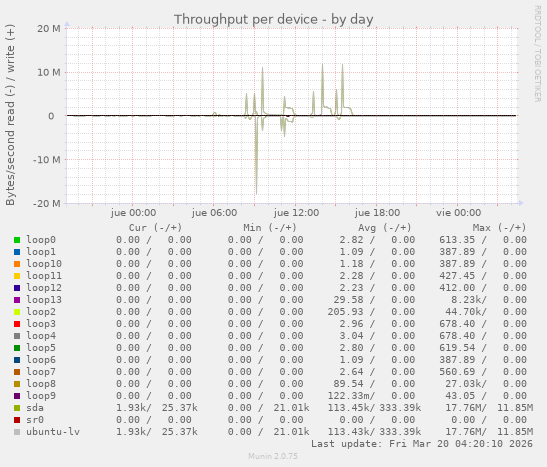Viewport: 547px width, 467px height.
Task: Click the loop12 dark blue swatch
Action: pyautogui.click(x=17, y=288)
